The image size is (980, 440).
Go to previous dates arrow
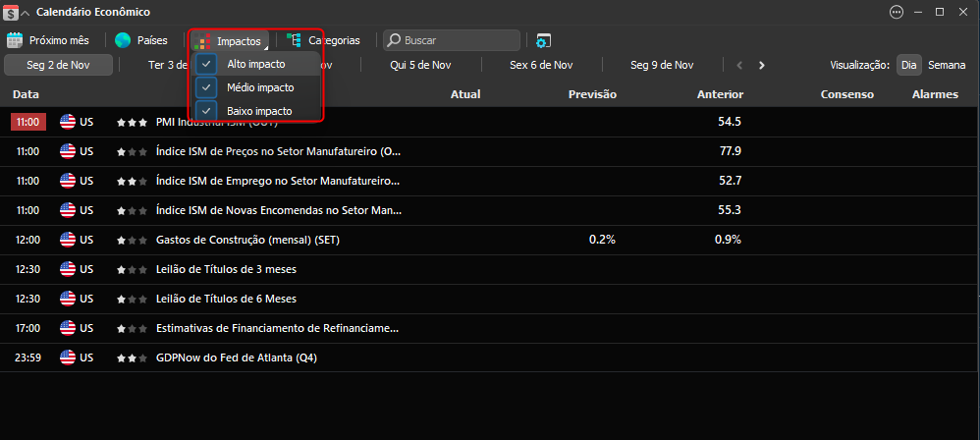pyautogui.click(x=740, y=65)
